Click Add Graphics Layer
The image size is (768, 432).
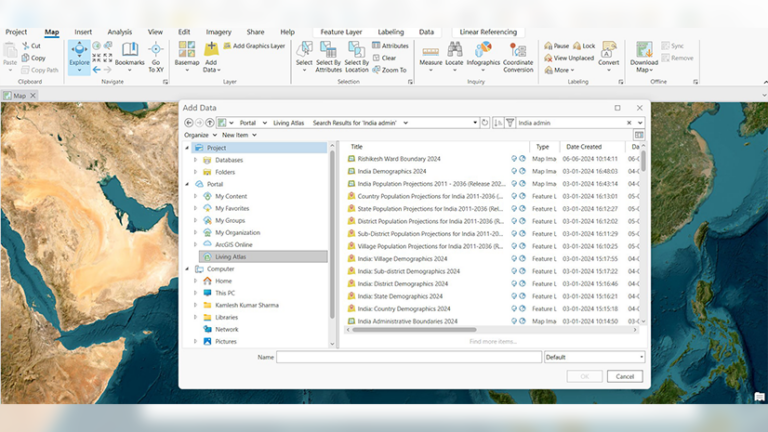tap(254, 46)
